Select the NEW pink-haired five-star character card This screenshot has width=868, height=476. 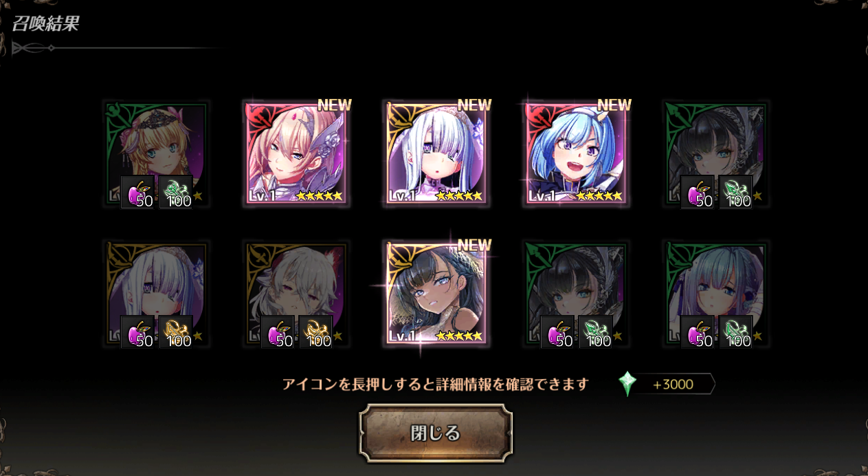point(296,154)
